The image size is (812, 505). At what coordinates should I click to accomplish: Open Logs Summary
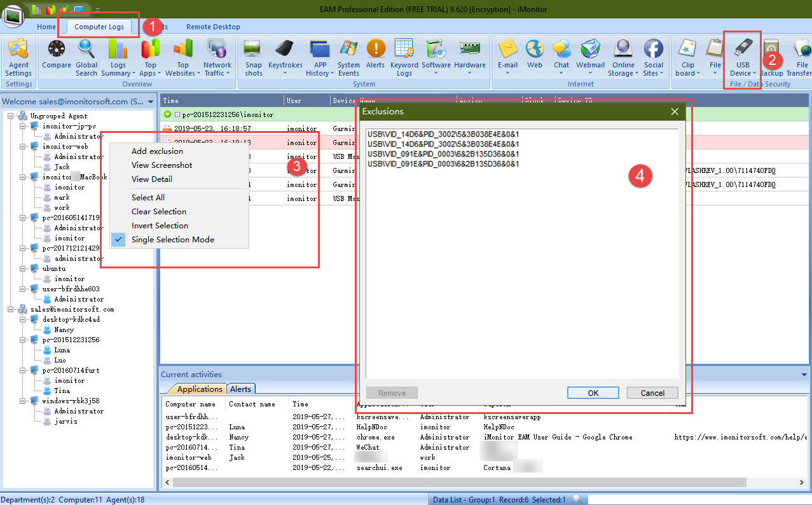118,57
